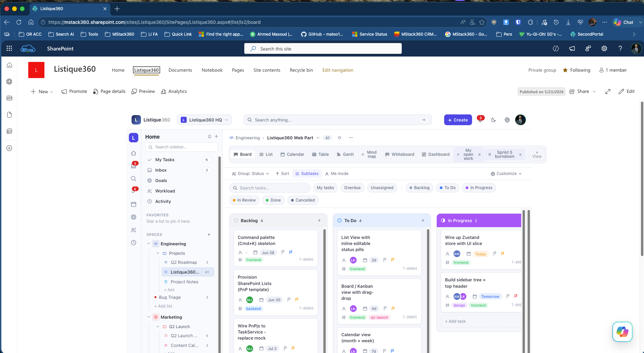Open My Tasks in sidebar
This screenshot has height=353, width=644.
(x=179, y=160)
